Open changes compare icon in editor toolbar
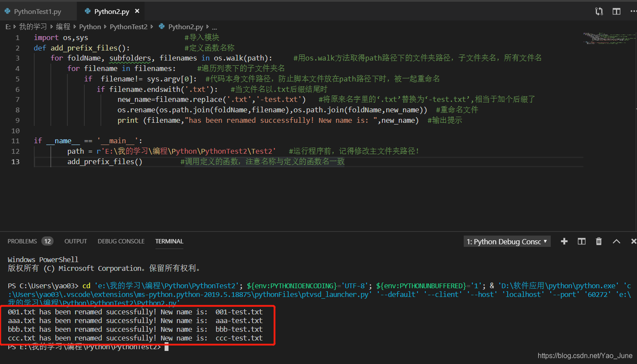637x364 pixels. pyautogui.click(x=599, y=11)
